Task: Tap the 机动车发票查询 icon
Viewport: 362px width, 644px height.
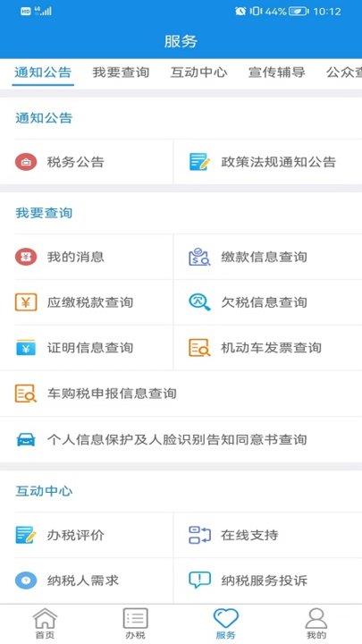Action: pos(199,348)
